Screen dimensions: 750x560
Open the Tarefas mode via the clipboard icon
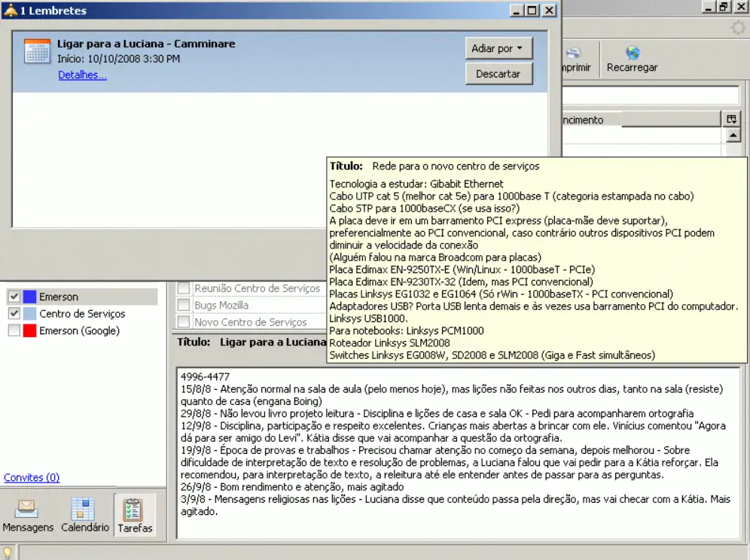(133, 510)
